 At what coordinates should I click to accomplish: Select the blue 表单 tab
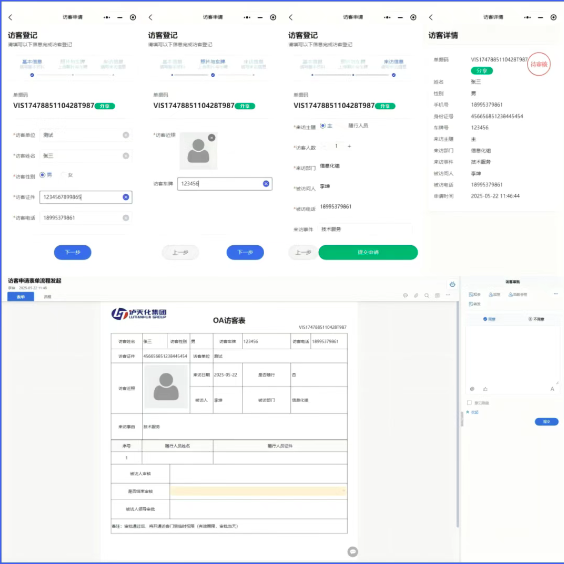[21, 297]
